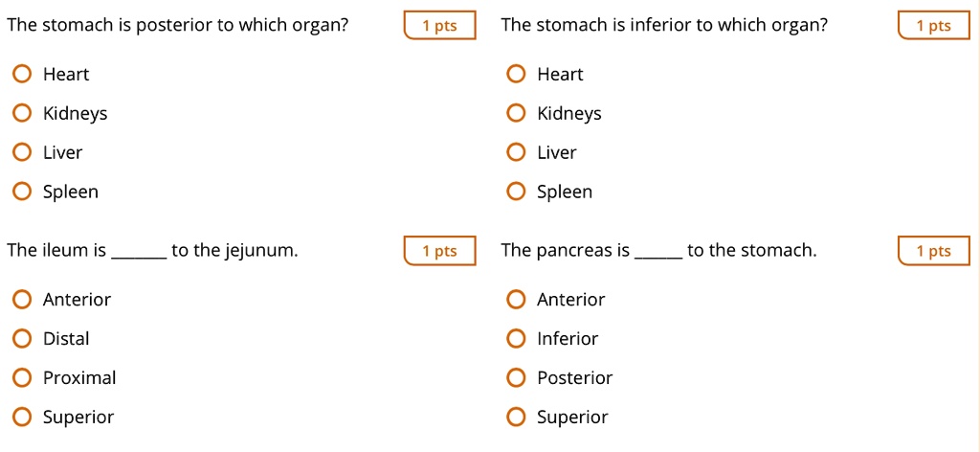Pick Posterior for the pancreas question
This screenshot has height=452, width=980.
coord(516,378)
